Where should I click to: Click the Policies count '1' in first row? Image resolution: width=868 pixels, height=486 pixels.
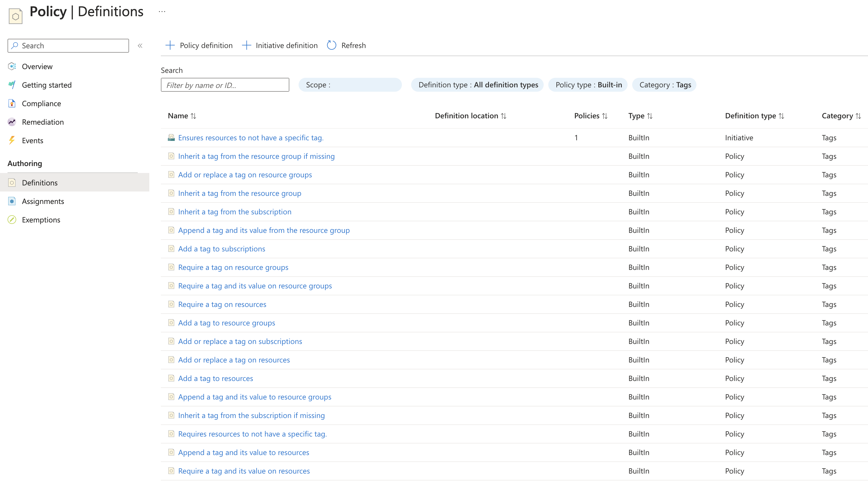pyautogui.click(x=576, y=138)
